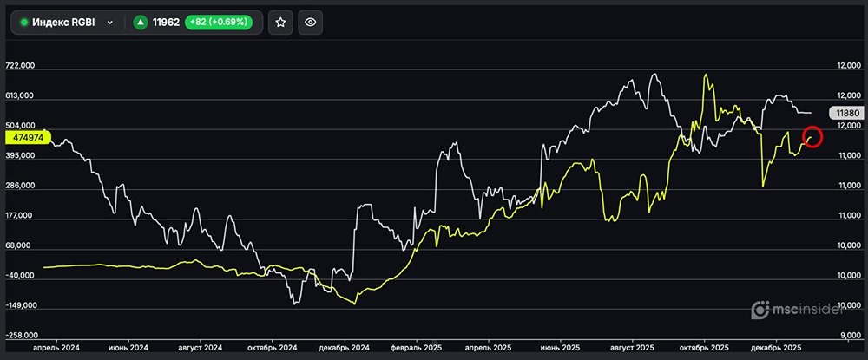Open the mscinsider logo watermark
This screenshot has width=868, height=360.
pos(804,309)
